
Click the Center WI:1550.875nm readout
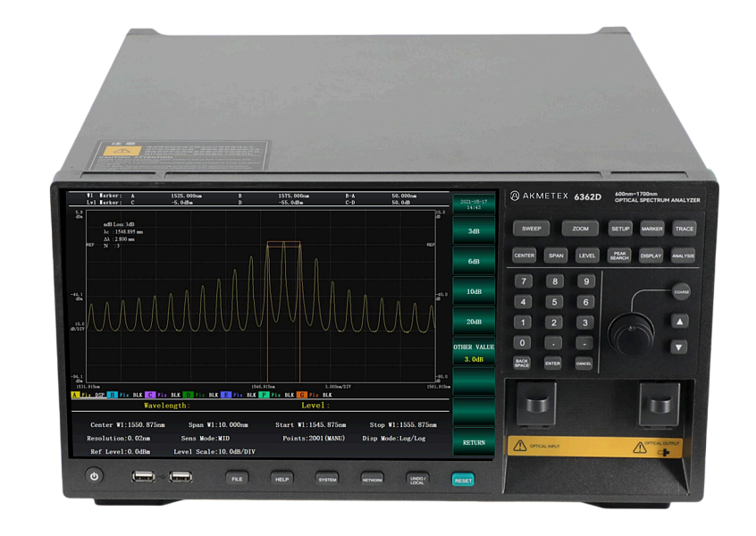[128, 424]
